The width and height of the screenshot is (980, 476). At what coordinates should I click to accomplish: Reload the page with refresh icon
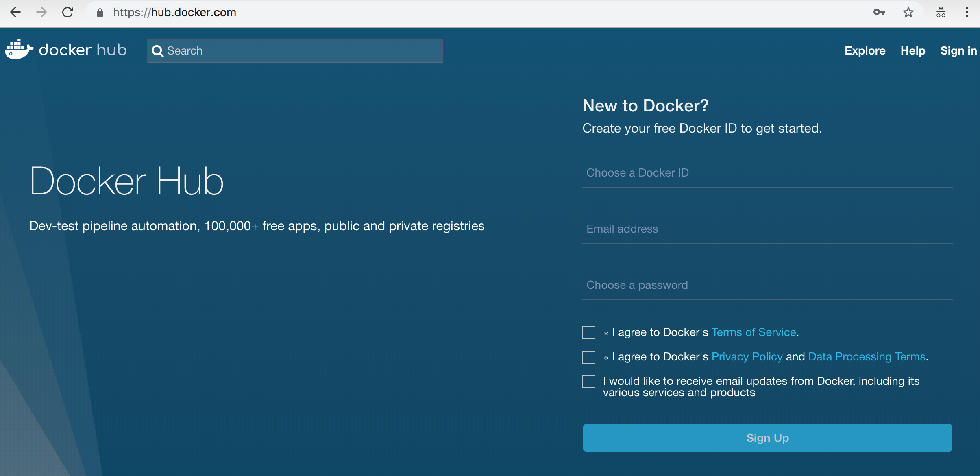[x=68, y=12]
